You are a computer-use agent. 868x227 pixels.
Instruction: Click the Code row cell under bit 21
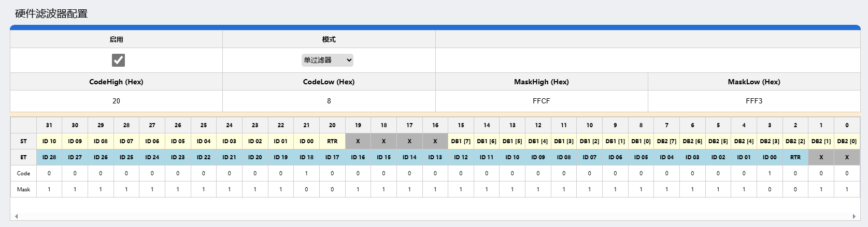pyautogui.click(x=306, y=173)
